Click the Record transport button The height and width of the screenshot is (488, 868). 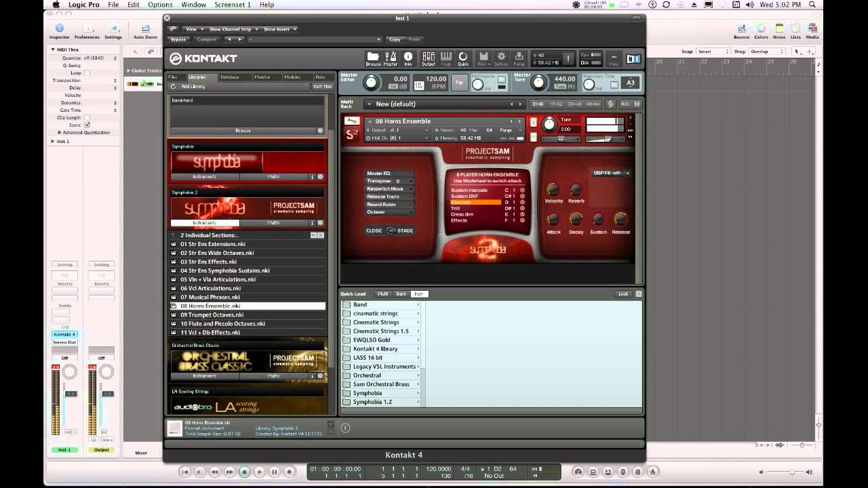point(289,472)
